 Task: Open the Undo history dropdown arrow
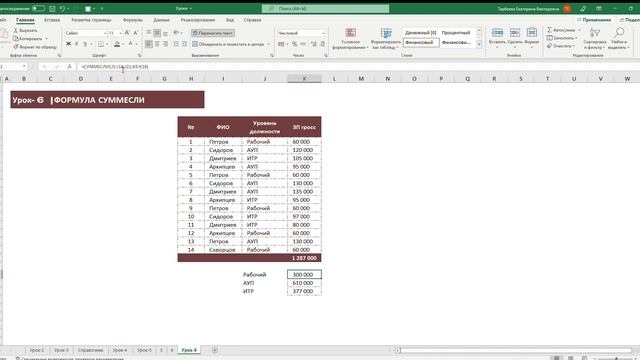point(69,8)
